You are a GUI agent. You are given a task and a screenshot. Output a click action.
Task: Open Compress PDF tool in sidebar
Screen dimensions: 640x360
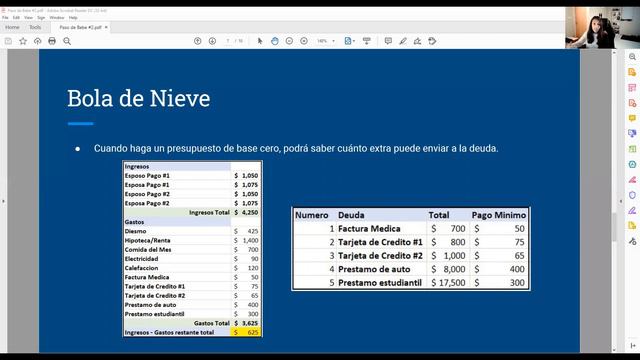click(632, 164)
